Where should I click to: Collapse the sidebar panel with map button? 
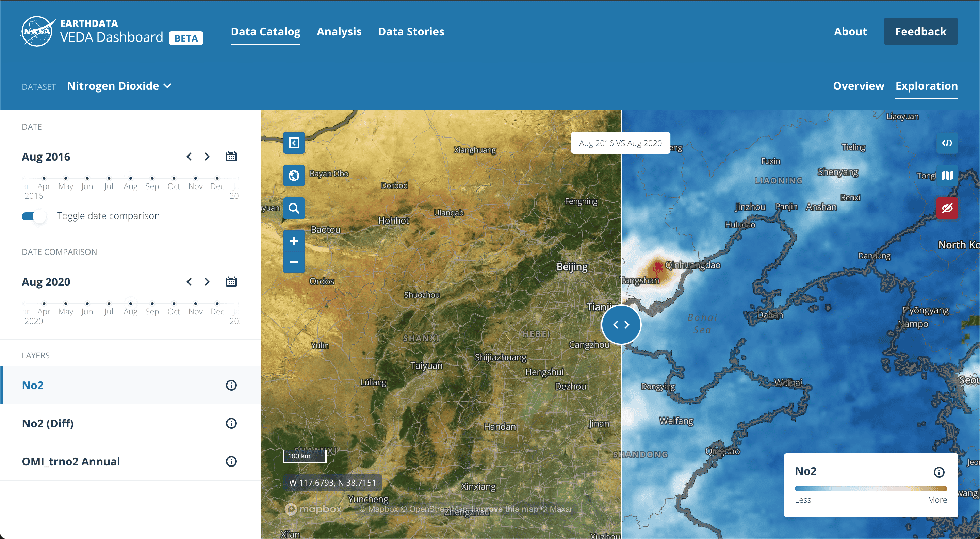tap(294, 143)
